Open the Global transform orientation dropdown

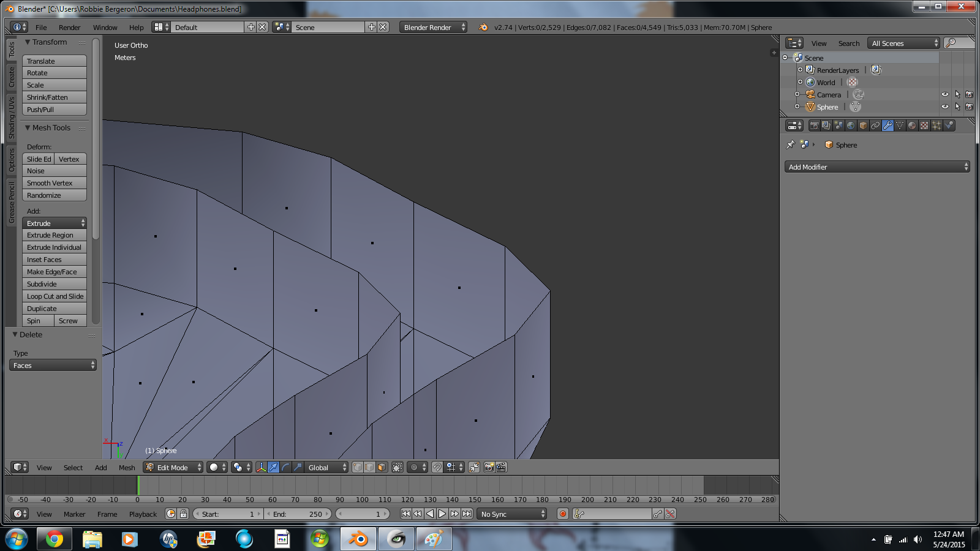coord(326,467)
